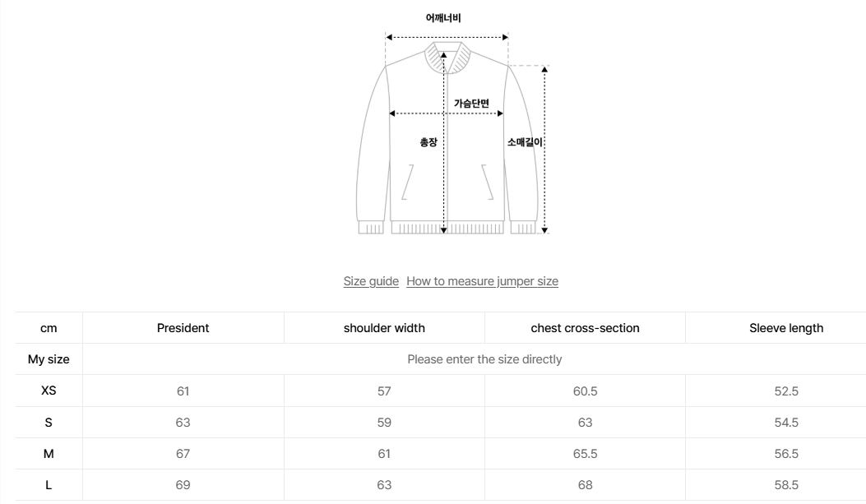
Task: Click the 가슴단면 label on the diagram
Action: pyautogui.click(x=471, y=104)
